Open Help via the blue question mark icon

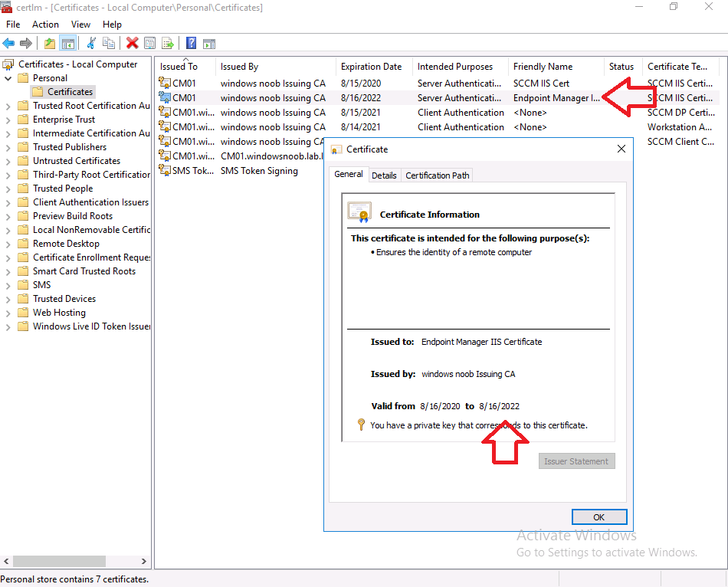point(191,44)
